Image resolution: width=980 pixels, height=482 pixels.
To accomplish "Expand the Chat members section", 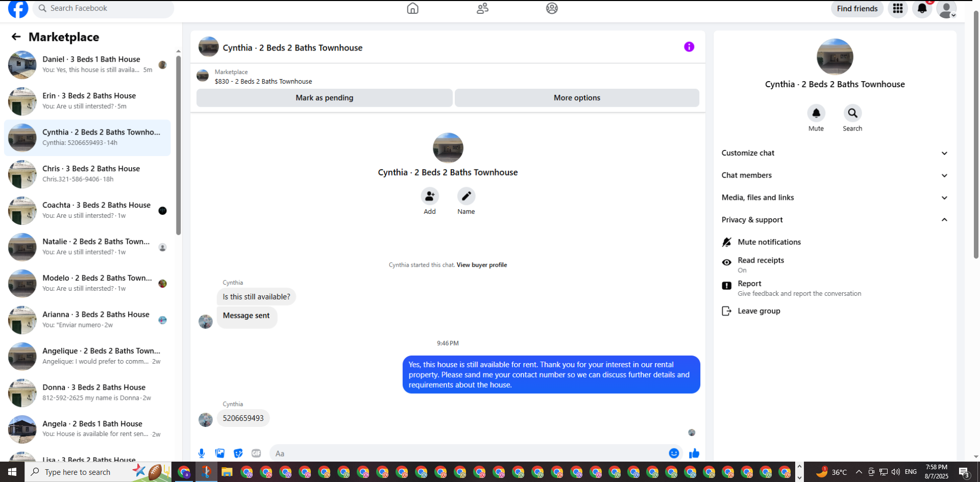I will pyautogui.click(x=835, y=175).
